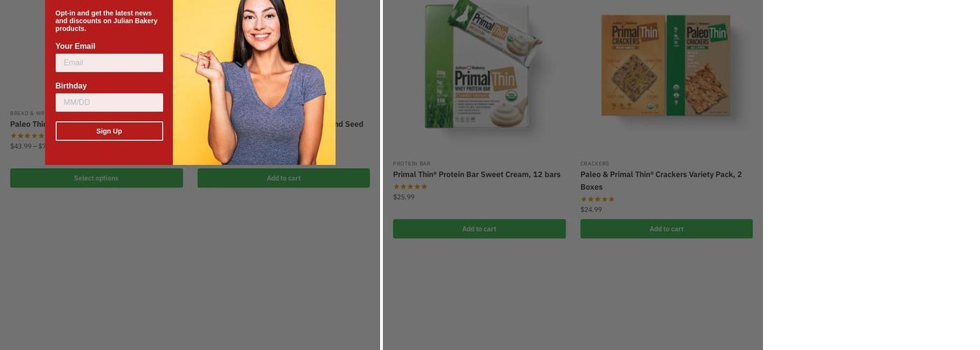The width and height of the screenshot is (980, 350).
Task: Open the partially hidden Paleo Thin title
Action: coord(27,125)
